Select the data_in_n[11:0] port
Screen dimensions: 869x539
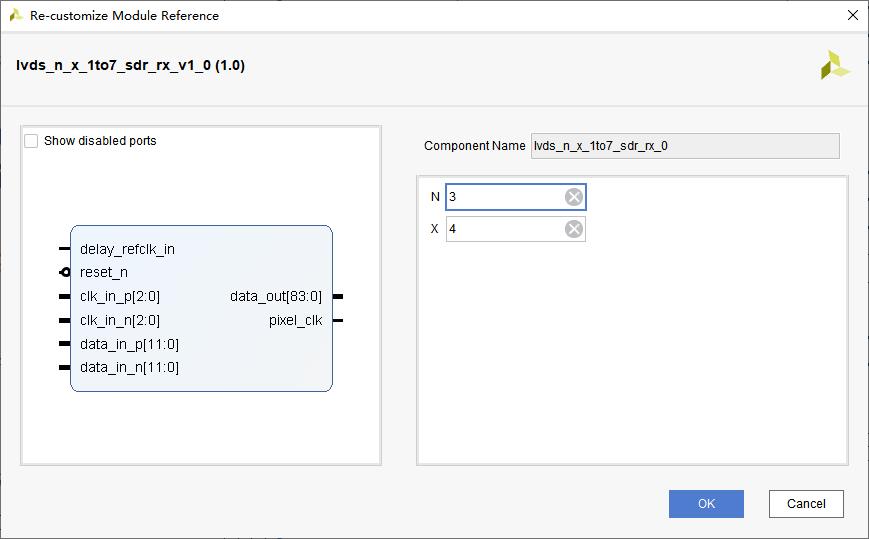pos(129,367)
